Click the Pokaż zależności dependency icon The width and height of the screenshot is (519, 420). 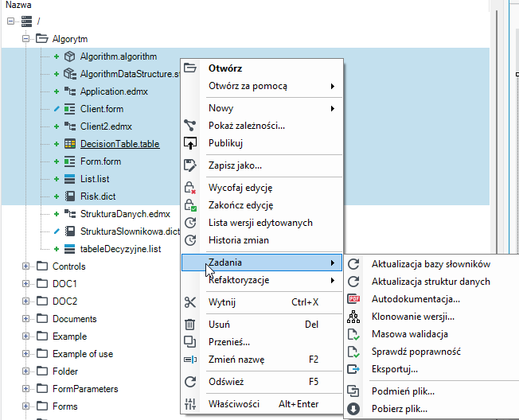pos(190,126)
